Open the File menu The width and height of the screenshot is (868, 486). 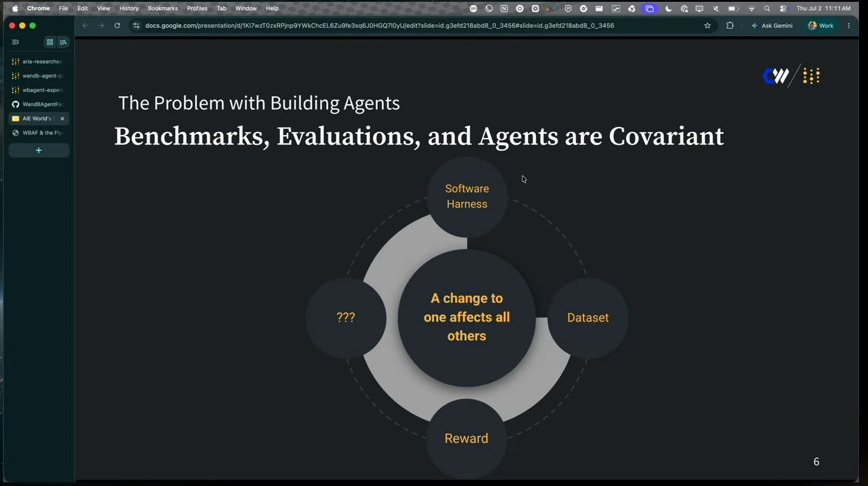point(63,8)
